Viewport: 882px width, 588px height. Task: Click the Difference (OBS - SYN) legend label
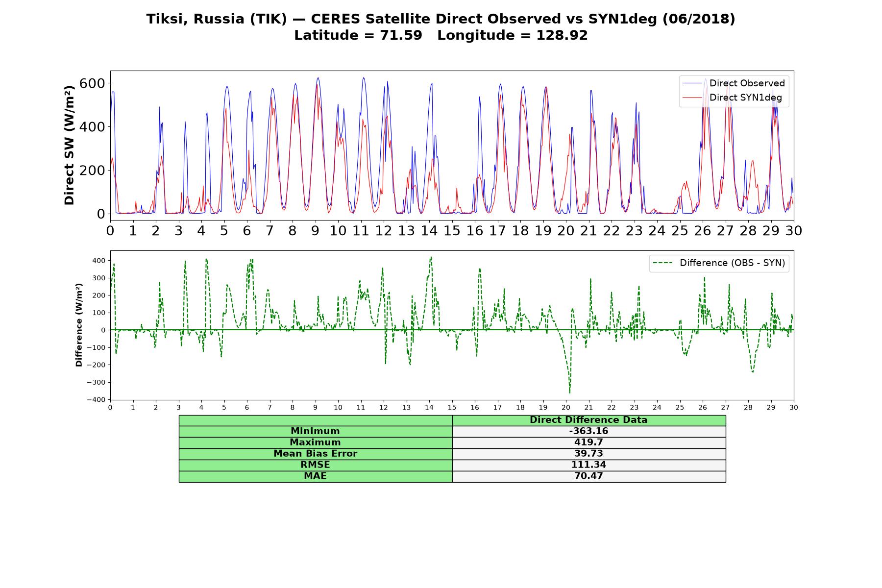[x=732, y=263]
